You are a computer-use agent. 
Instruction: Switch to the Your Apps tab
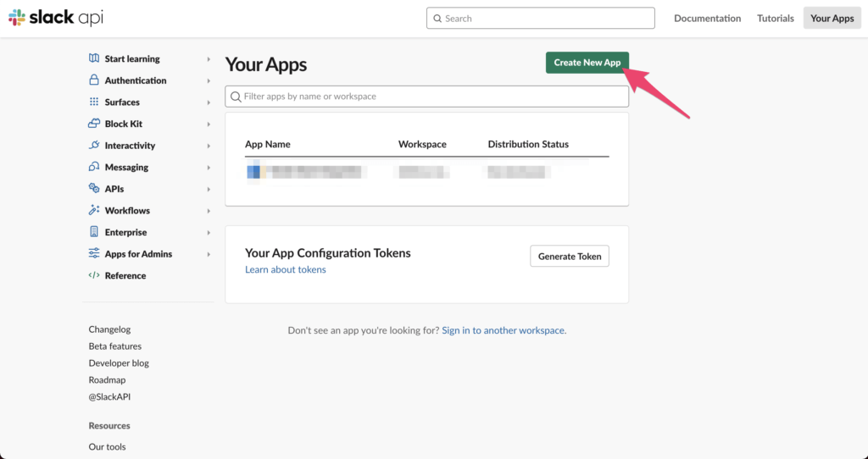point(832,18)
